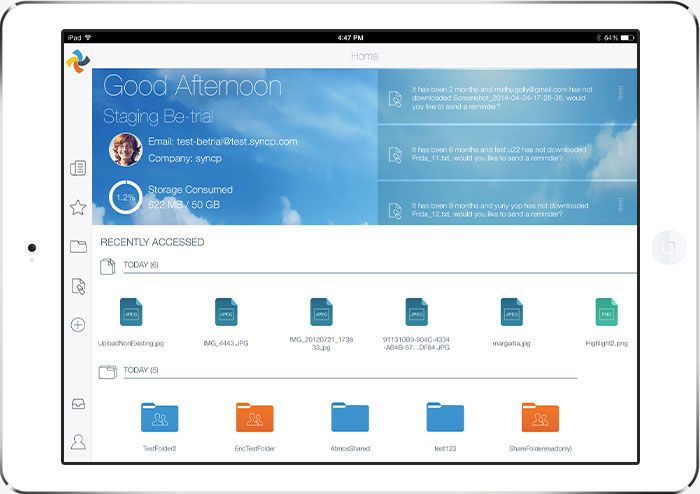The image size is (700, 494).
Task: Tap the Syncplicity logo icon
Action: coord(78,61)
